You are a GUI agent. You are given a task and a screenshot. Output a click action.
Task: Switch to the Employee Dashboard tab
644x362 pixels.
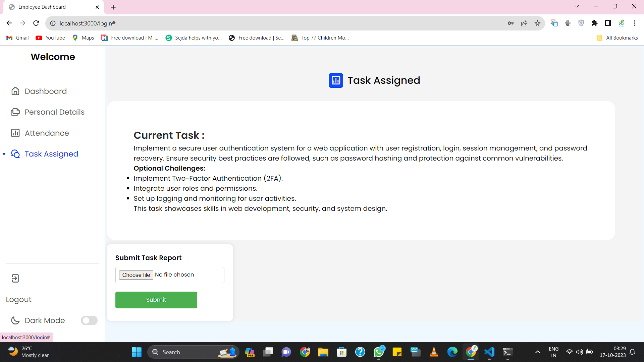click(42, 7)
